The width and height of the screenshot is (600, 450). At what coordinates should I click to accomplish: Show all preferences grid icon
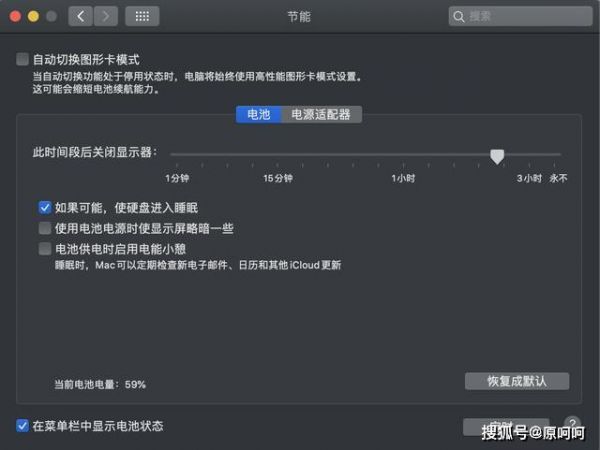[x=142, y=16]
